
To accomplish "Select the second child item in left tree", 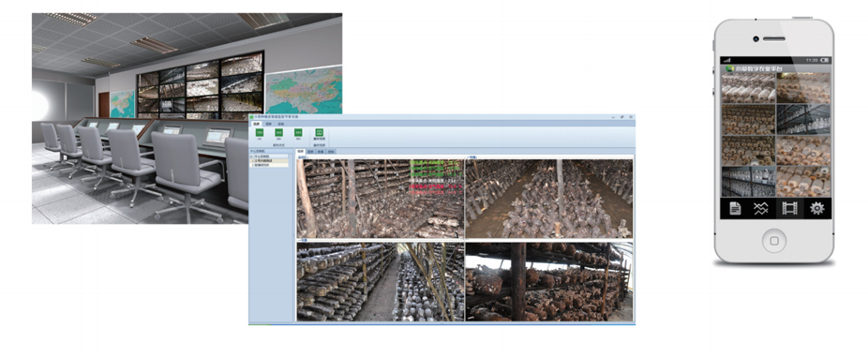I will point(269,165).
